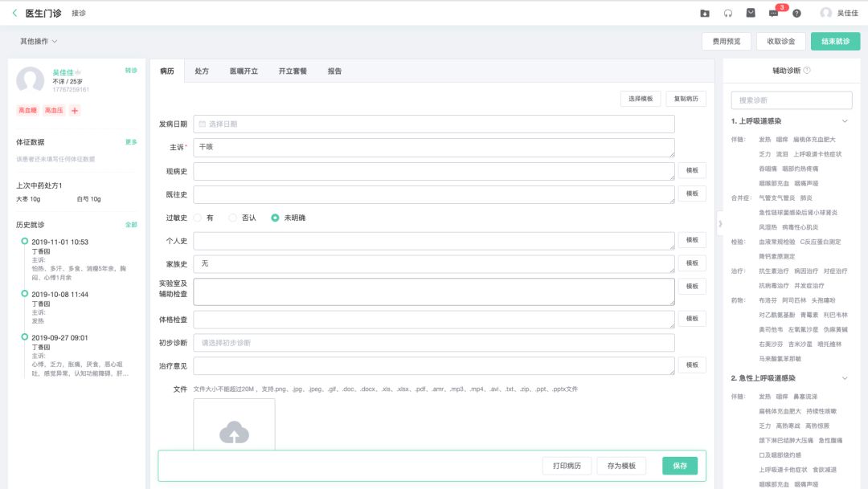The image size is (868, 489).
Task: Click 全部 beside 历史就诊
Action: pos(131,225)
